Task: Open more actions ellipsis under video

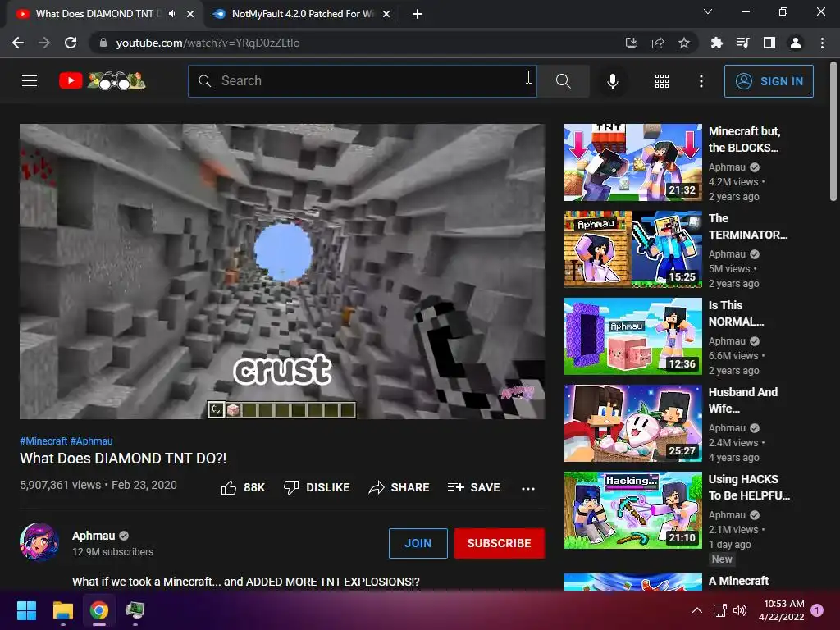Action: click(528, 488)
